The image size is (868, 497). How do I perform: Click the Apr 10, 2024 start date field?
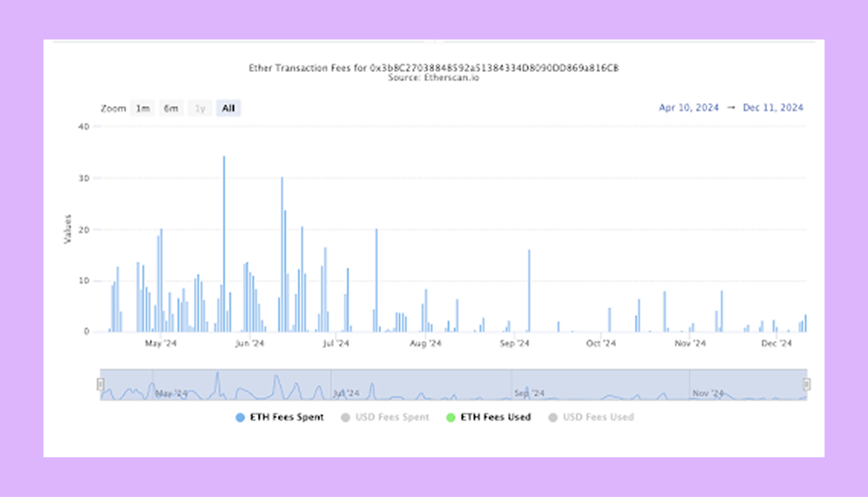pyautogui.click(x=689, y=108)
